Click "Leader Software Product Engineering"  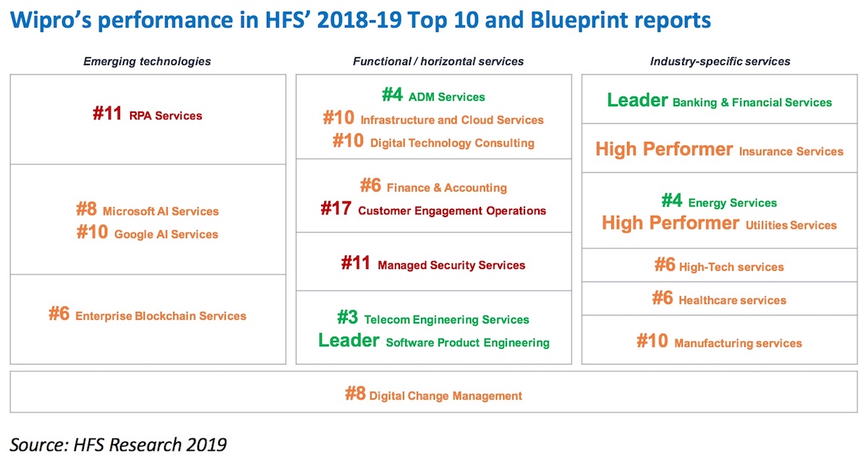(x=434, y=341)
